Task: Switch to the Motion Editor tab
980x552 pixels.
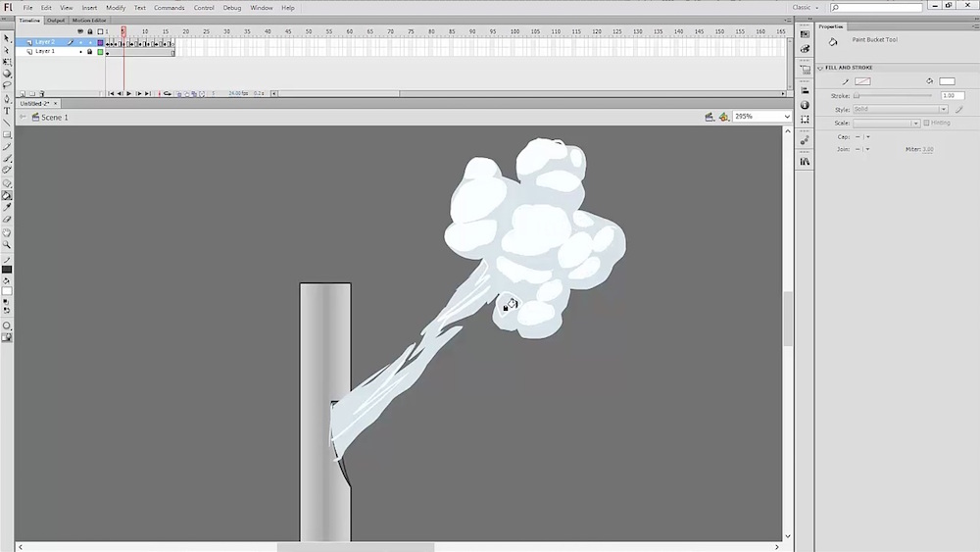Action: point(89,20)
